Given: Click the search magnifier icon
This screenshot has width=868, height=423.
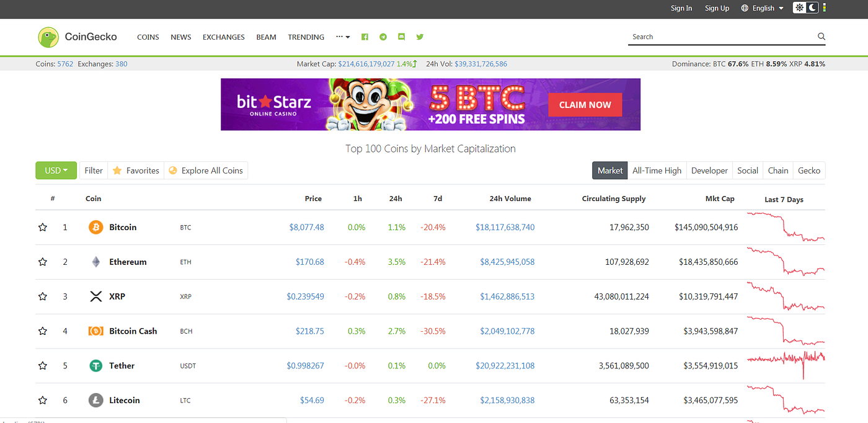Looking at the screenshot, I should tap(821, 37).
